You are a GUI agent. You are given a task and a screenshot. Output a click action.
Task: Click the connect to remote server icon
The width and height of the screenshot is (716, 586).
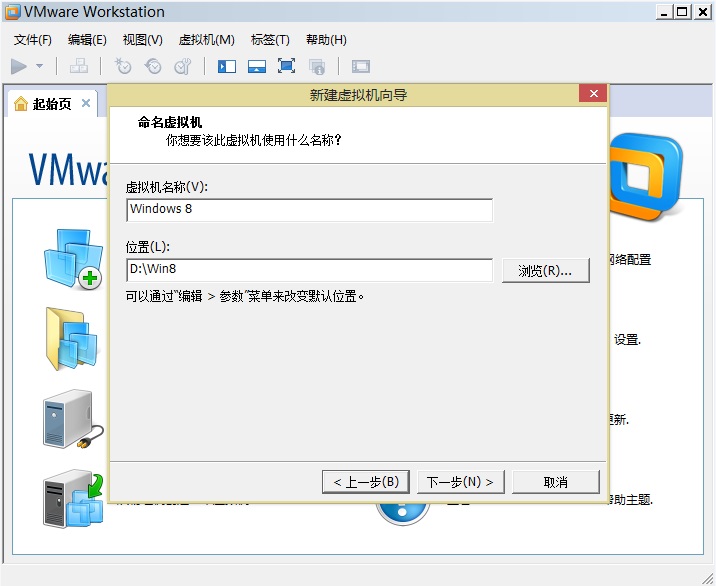(73, 419)
